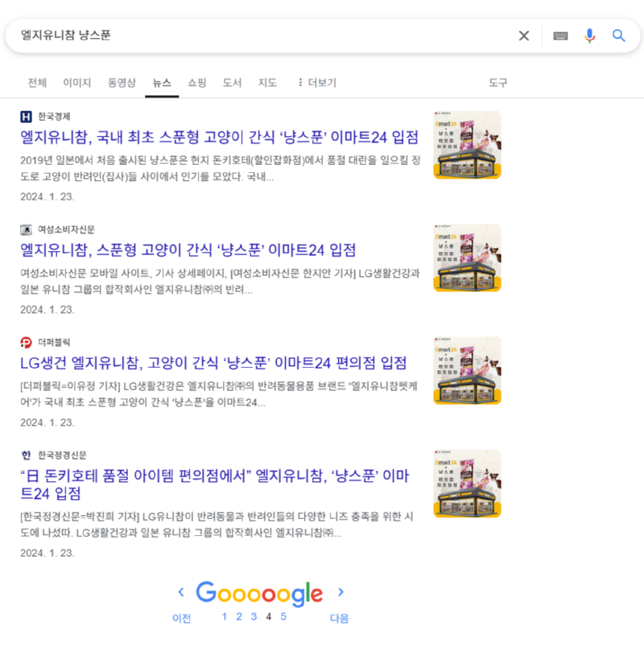Switch to the 이미지 tab

coord(76,83)
